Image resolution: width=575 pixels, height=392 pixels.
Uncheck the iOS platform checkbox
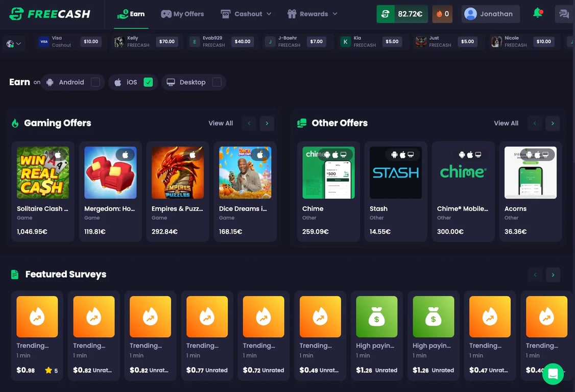[x=148, y=82]
